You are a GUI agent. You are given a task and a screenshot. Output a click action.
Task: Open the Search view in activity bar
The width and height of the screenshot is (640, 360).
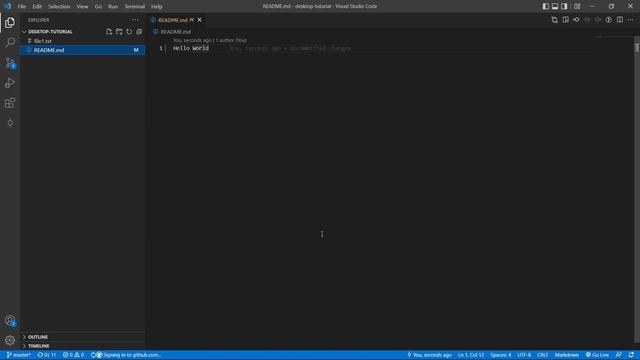(10, 42)
